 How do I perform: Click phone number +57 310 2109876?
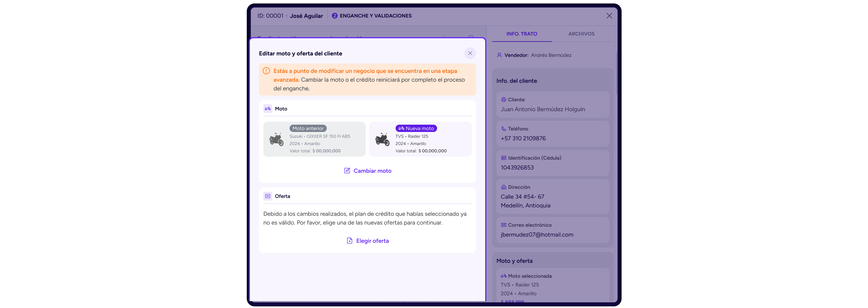tap(523, 139)
